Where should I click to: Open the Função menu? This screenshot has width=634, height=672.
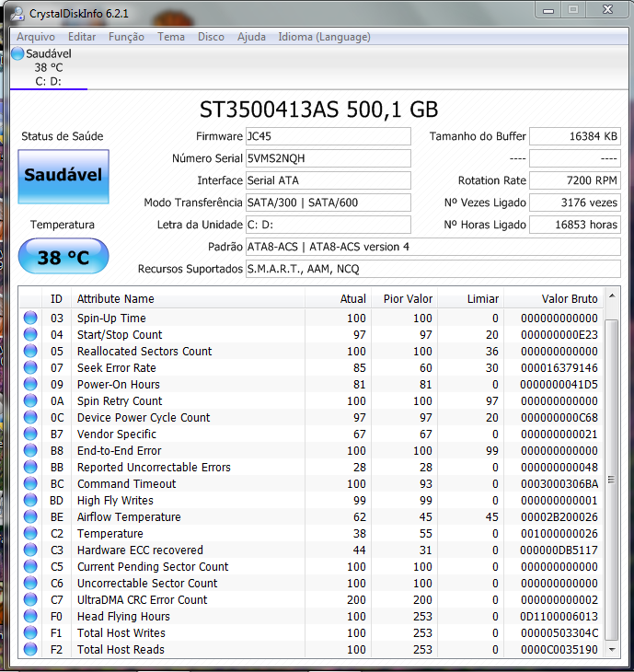[x=126, y=37]
